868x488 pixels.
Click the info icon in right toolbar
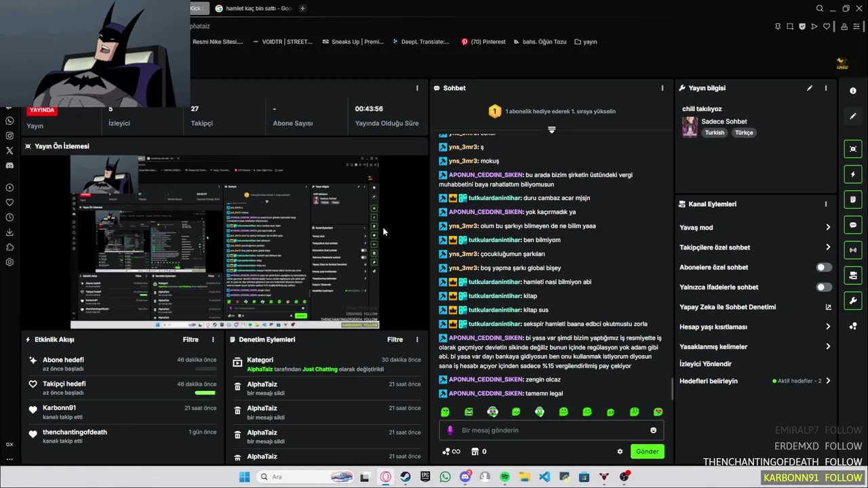tap(853, 90)
